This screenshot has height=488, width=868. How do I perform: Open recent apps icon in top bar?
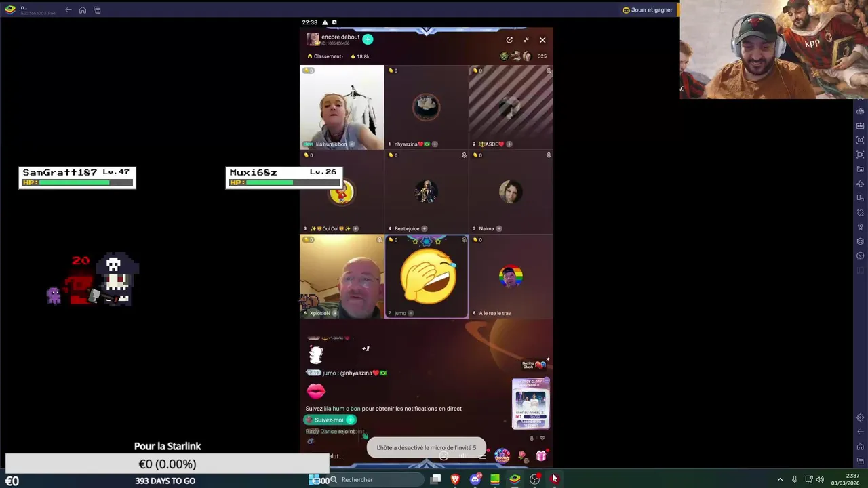coord(97,10)
